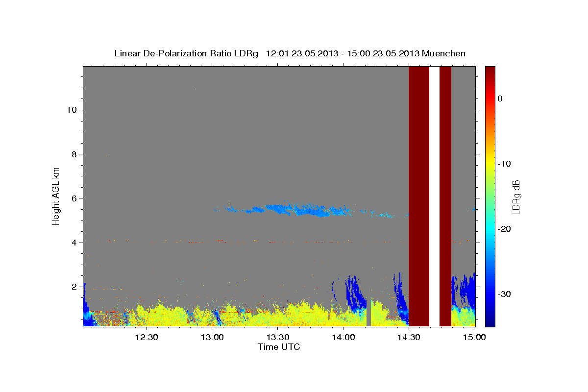Click the -20 value on the colorbar
The height and width of the screenshot is (392, 588).
[x=505, y=229]
